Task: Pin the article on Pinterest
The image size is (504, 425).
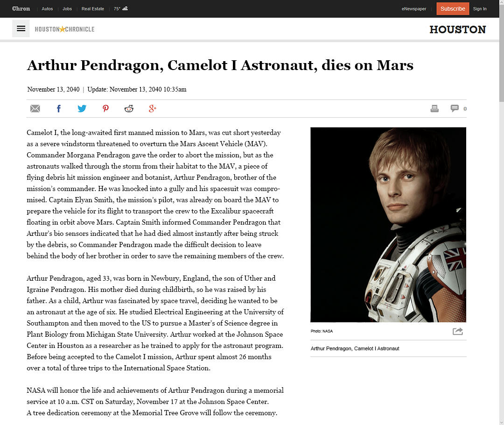Action: (x=105, y=108)
